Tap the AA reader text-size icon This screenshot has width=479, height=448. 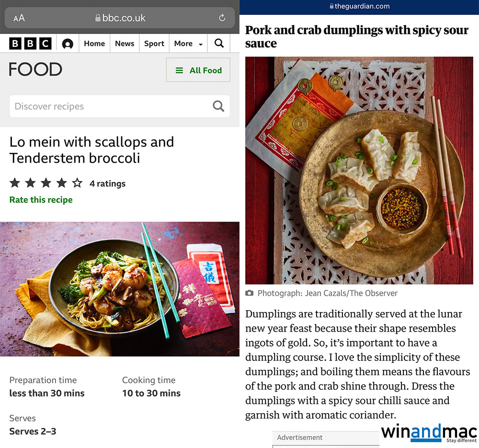(x=19, y=18)
